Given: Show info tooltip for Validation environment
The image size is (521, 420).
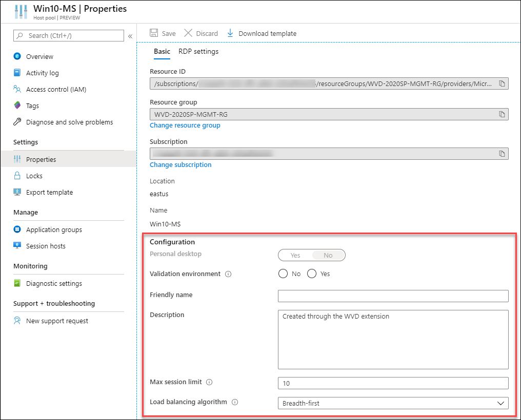Looking at the screenshot, I should 228,274.
